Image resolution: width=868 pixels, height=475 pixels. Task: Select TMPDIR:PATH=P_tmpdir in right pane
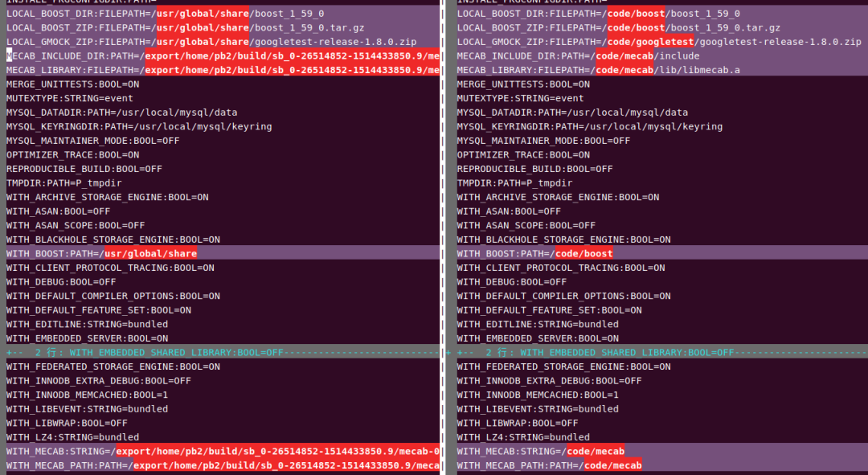pyautogui.click(x=514, y=183)
